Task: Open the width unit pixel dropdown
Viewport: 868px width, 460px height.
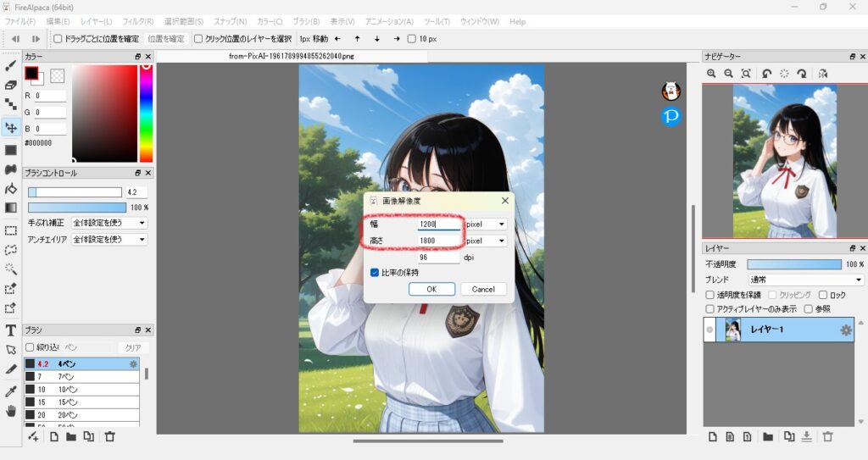Action: (x=486, y=224)
